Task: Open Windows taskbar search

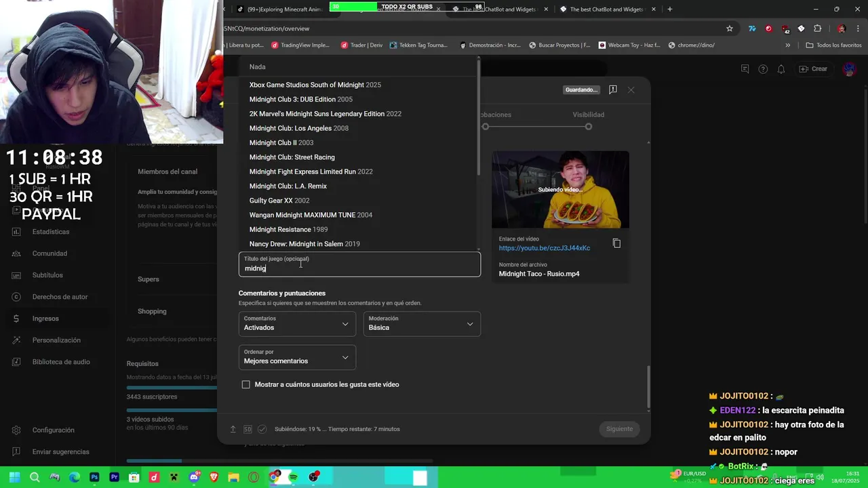Action: [35, 477]
